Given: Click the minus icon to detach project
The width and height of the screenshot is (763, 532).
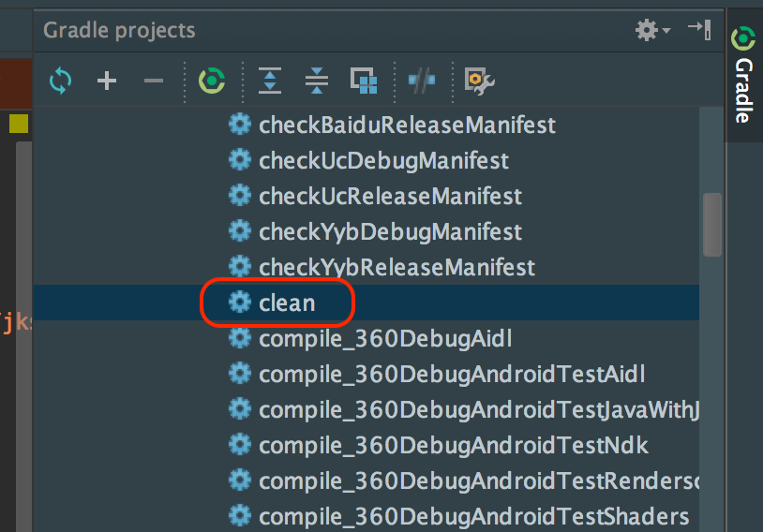Looking at the screenshot, I should pyautogui.click(x=154, y=81).
